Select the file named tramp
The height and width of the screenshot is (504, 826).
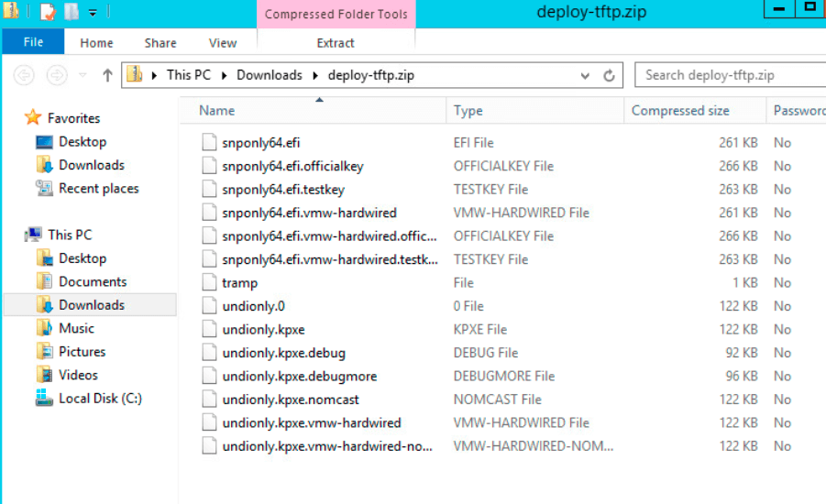(x=239, y=283)
